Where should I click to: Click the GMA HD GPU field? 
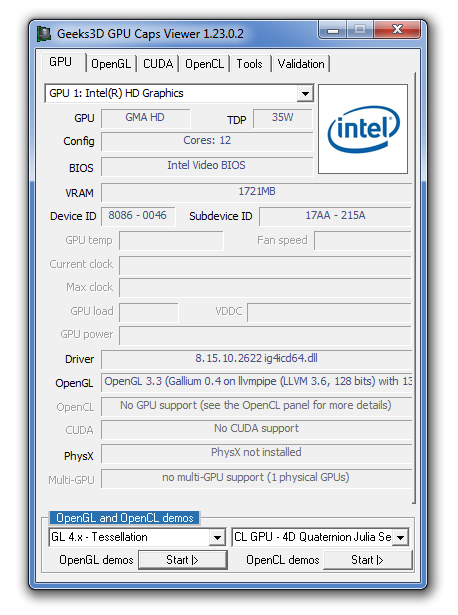click(x=145, y=118)
